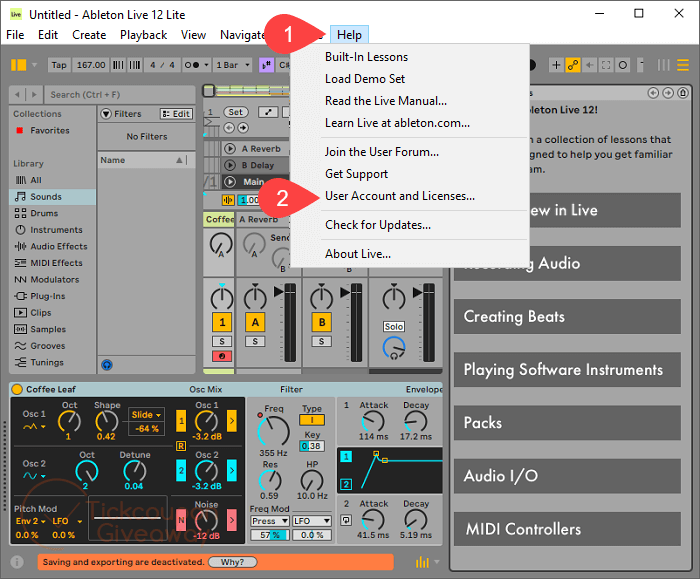Choose Load Demo Set from Help menu

click(365, 79)
